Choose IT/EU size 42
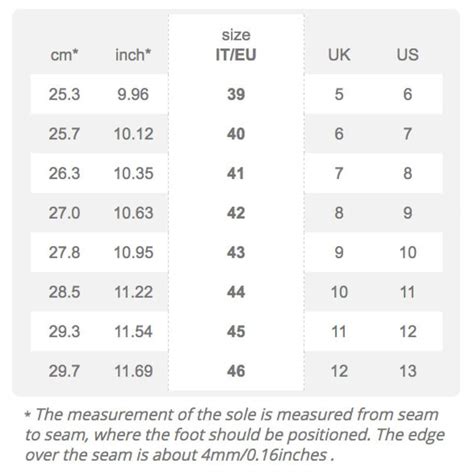The image size is (474, 476). [x=236, y=213]
